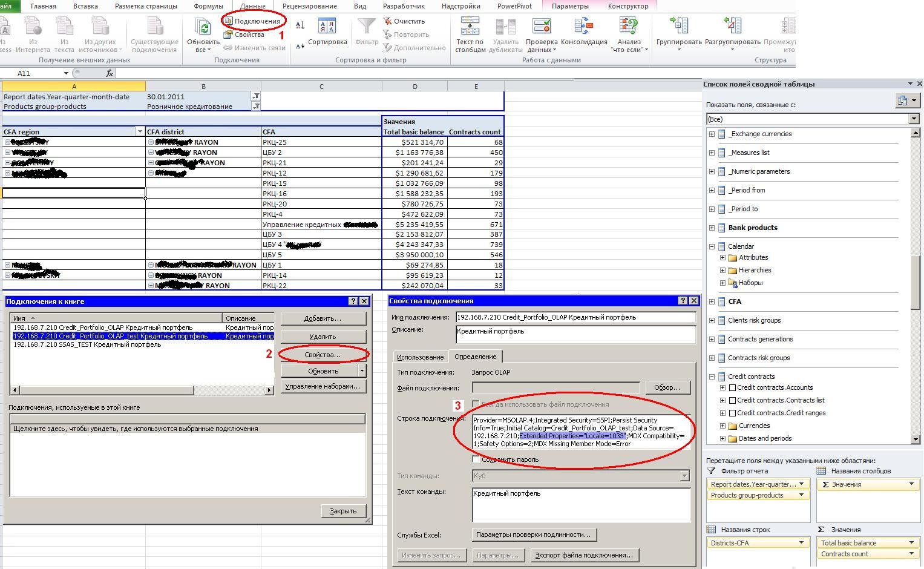
Task: Check the Credit contracts.Contracts list checkbox
Action: pos(732,401)
